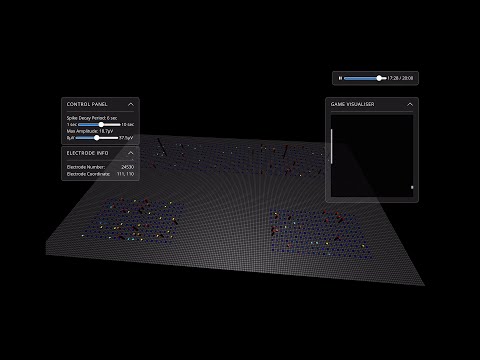
Task: Click the Game Visualiser title
Action: (352, 104)
